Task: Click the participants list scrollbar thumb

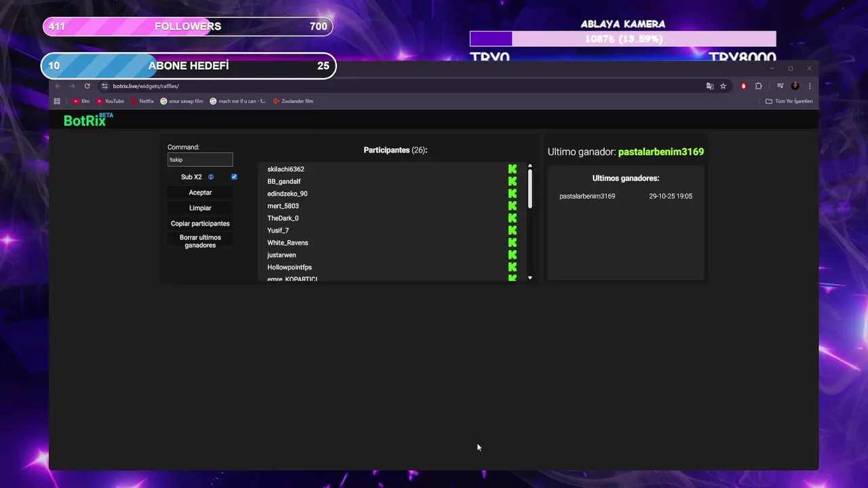Action: click(530, 189)
